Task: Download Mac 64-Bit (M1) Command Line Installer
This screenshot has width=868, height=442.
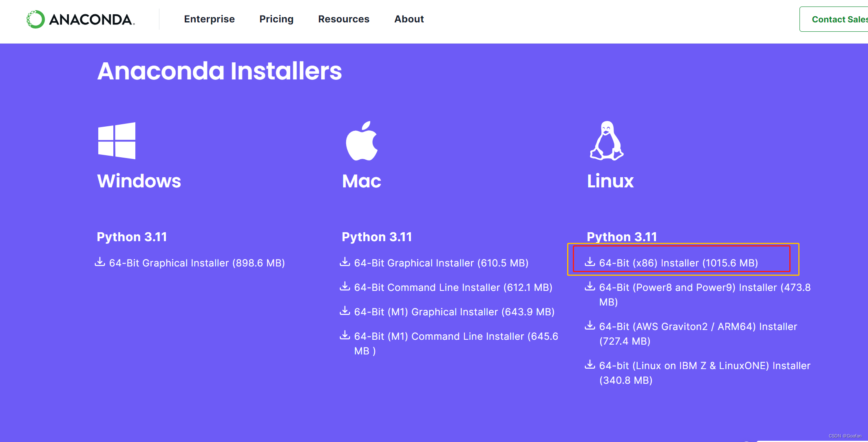Action: click(x=456, y=336)
